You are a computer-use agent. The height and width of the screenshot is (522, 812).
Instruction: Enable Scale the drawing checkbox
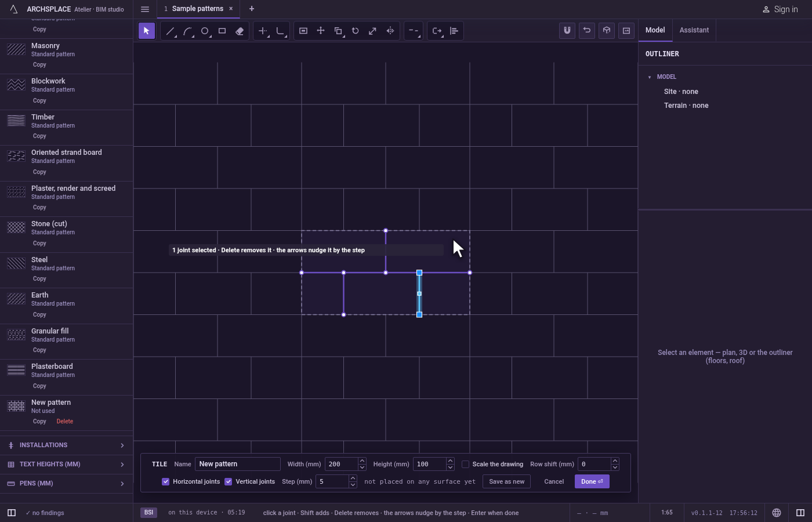tap(465, 464)
